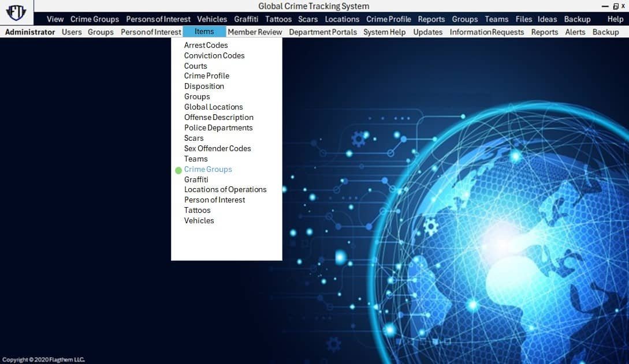Open the top-bar Persons of Interest menu
This screenshot has height=364, width=629.
[x=158, y=19]
